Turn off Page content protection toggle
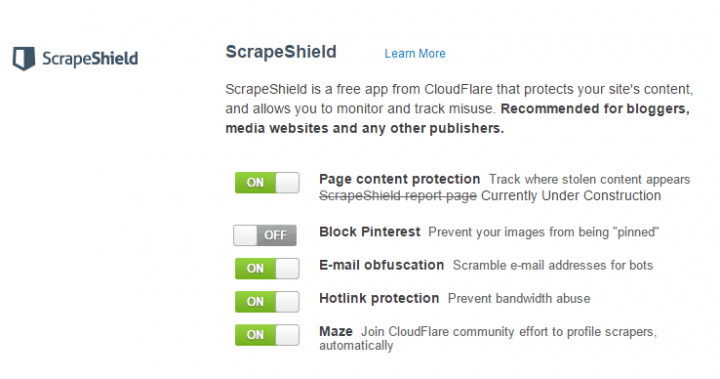 tap(267, 182)
